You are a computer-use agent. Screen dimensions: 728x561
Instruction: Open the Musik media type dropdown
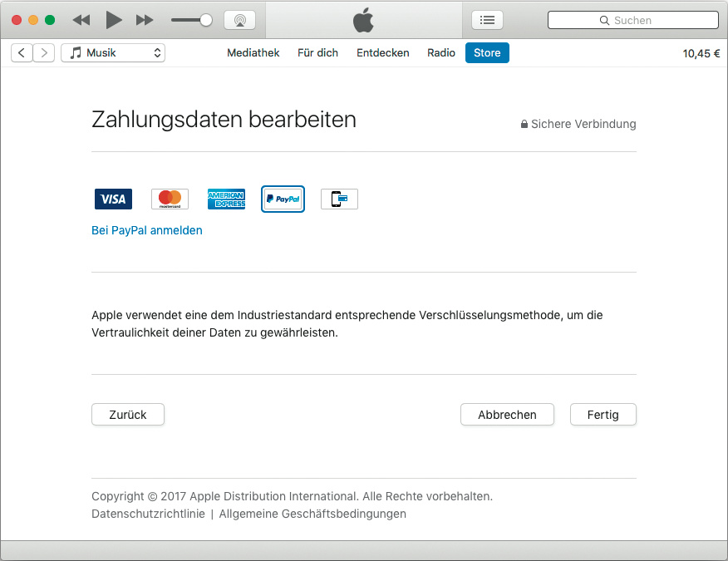click(113, 53)
